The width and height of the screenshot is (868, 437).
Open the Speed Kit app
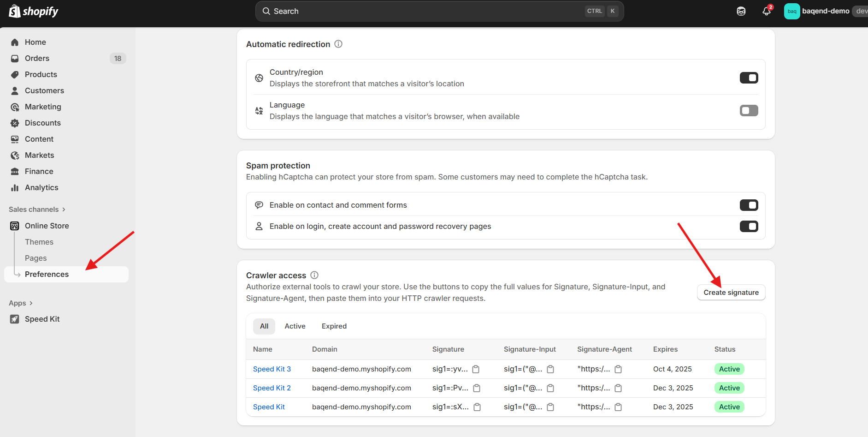coord(42,319)
